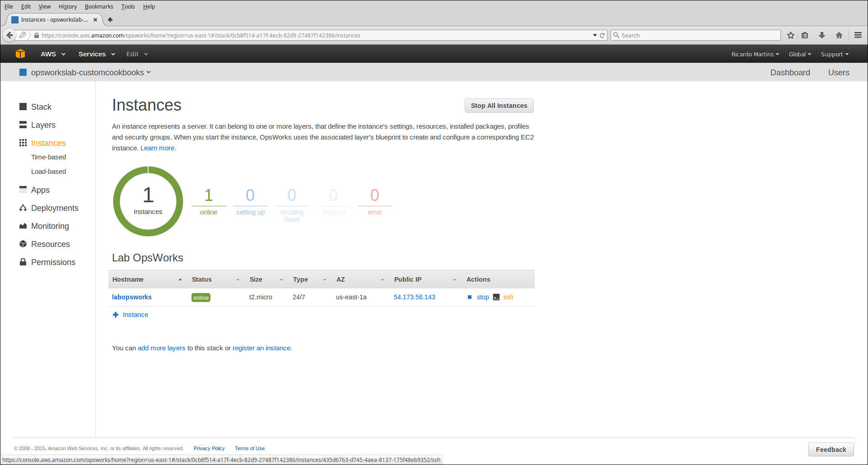868x465 pixels.
Task: Open the Ricardo Martins account dropdown
Action: click(x=755, y=54)
